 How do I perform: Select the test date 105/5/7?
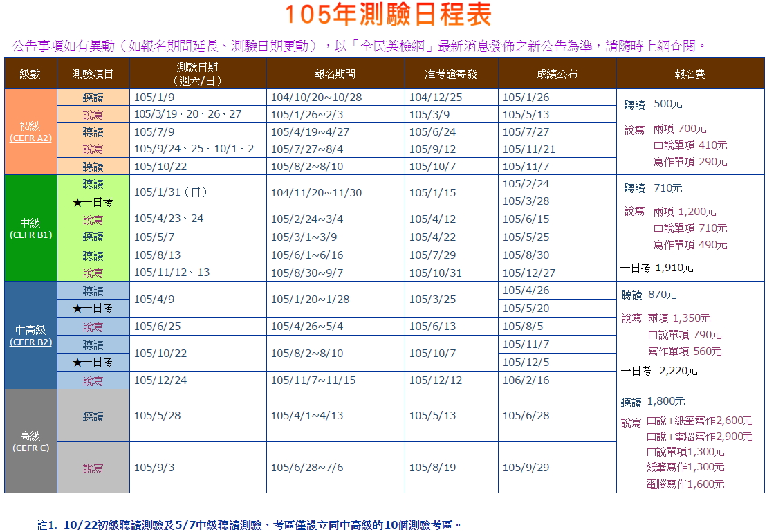(154, 237)
